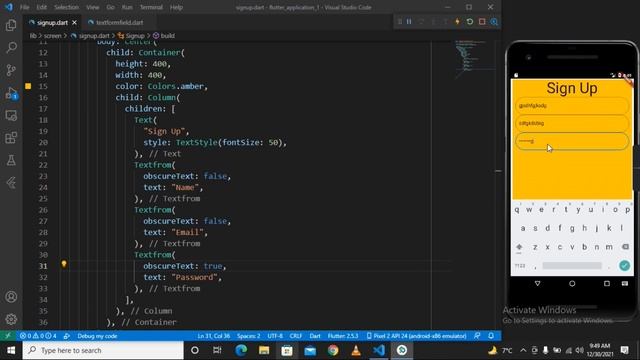Pause the debug session
The image size is (640, 360).
tap(409, 22)
